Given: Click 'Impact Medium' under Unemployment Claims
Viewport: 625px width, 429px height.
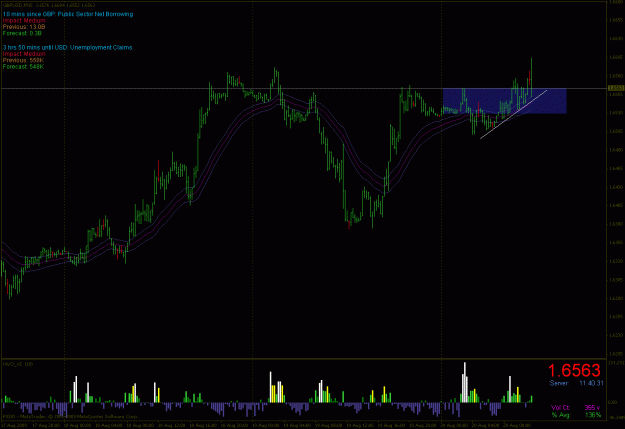Looking at the screenshot, I should pos(24,54).
